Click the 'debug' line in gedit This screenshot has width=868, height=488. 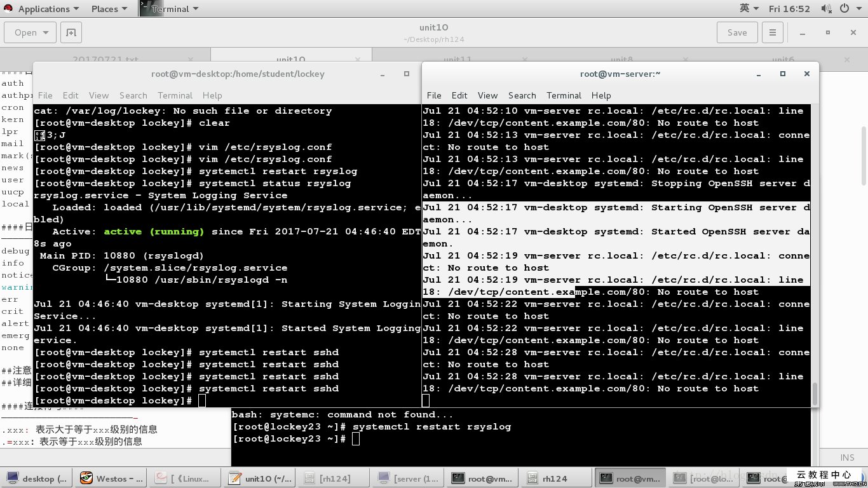[x=15, y=250]
